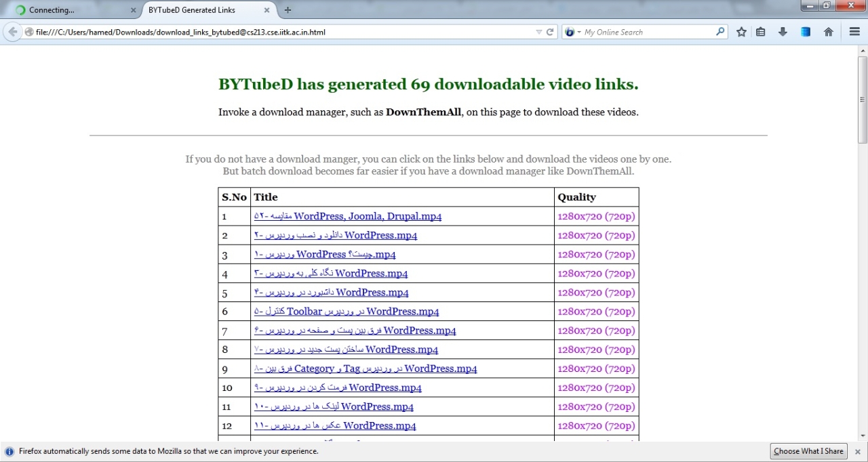Open the row 11 WordPress.mp4 link

[x=334, y=406]
